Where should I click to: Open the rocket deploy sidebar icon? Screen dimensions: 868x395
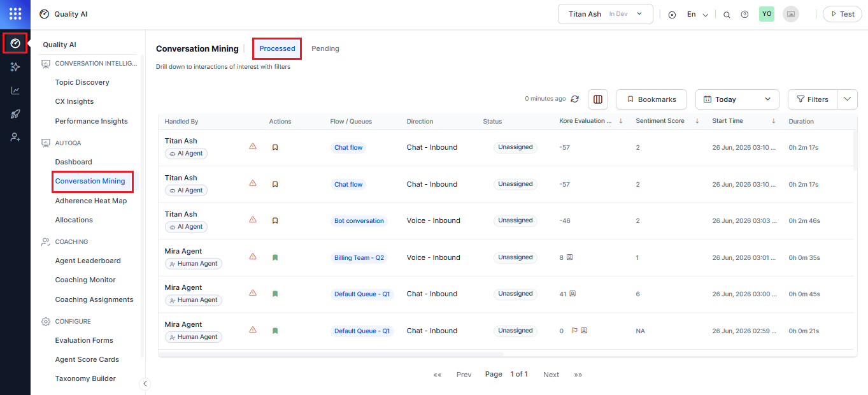coord(15,114)
